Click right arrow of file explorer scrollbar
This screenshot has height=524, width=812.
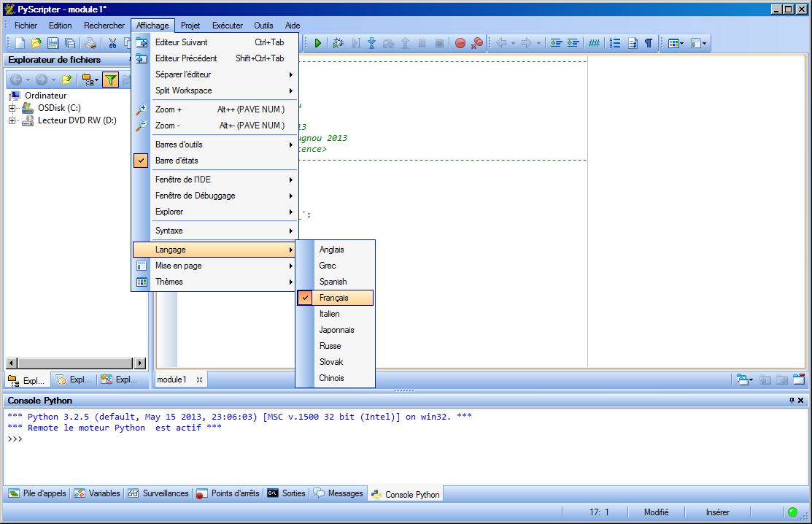140,363
